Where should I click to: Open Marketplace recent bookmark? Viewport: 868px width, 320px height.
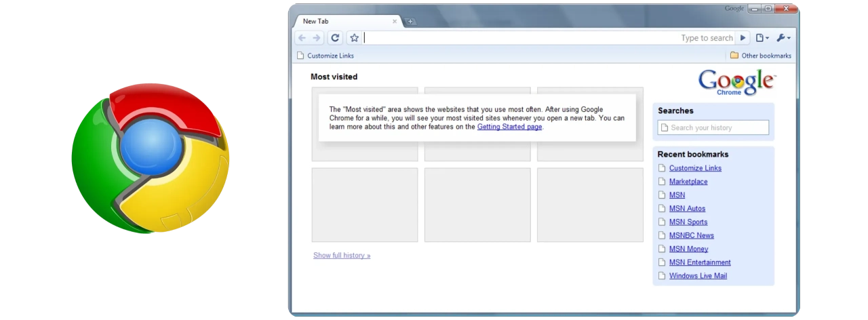(688, 182)
